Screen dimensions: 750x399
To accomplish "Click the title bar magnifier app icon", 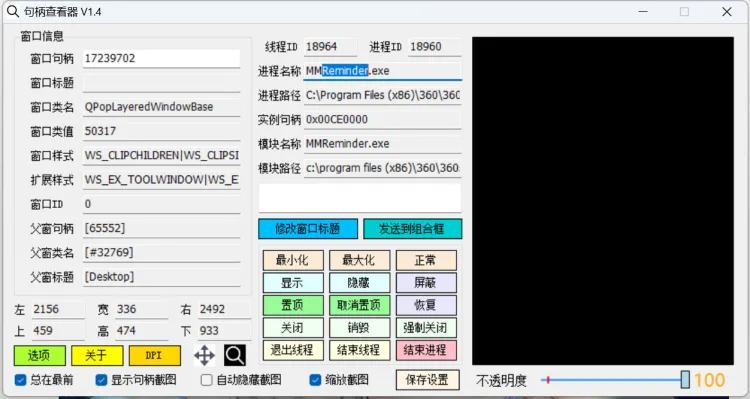I will tap(13, 11).
